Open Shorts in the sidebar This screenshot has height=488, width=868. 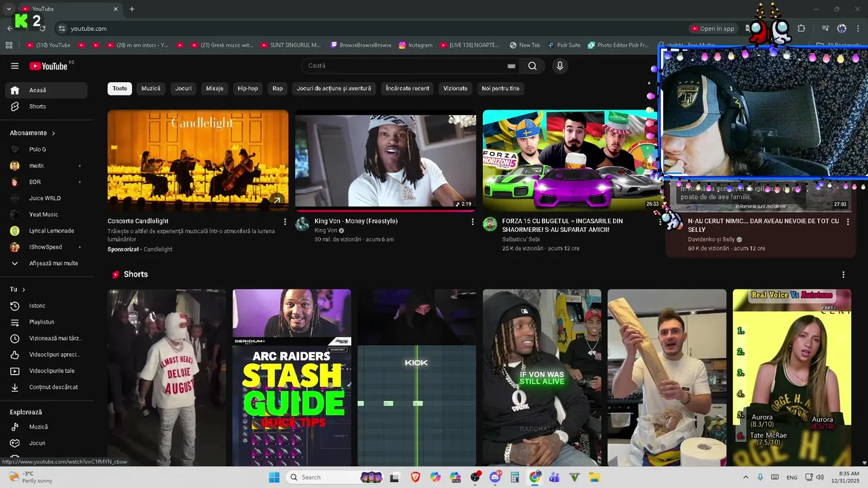tap(47, 106)
